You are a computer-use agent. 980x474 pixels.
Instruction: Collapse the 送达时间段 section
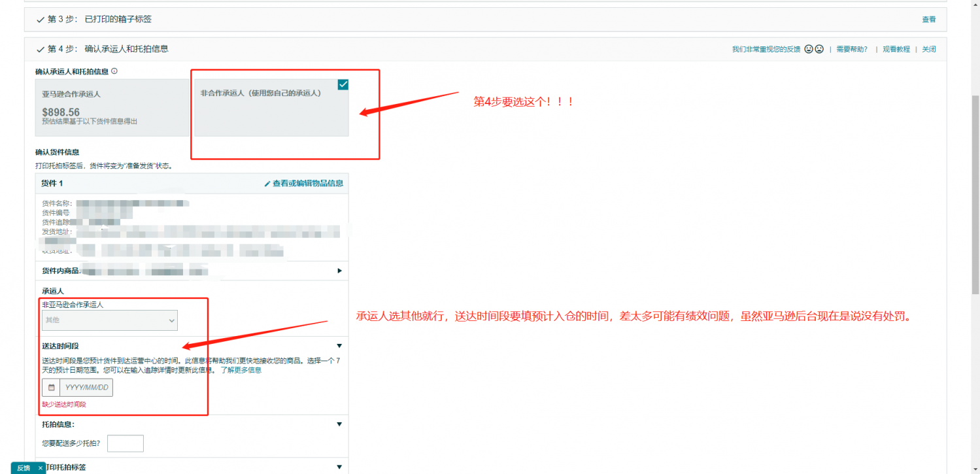(339, 346)
